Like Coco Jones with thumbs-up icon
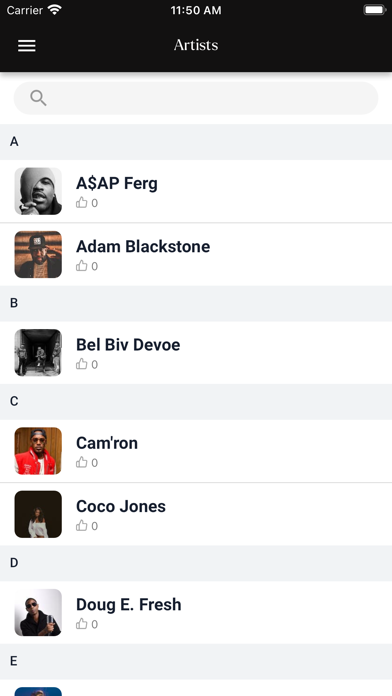Viewport: 392px width, 696px height. 82,526
